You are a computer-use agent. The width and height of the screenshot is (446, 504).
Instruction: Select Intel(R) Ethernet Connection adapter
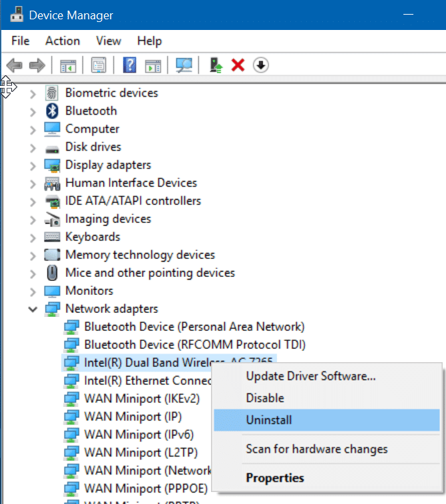tap(148, 381)
